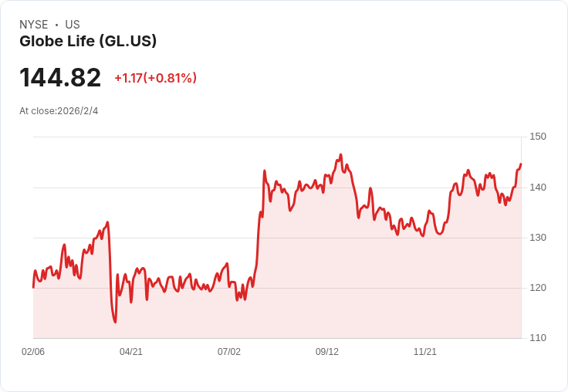Image resolution: width=568 pixels, height=392 pixels.
Task: Click the chart's highest peak near 09/12
Action: (340, 154)
